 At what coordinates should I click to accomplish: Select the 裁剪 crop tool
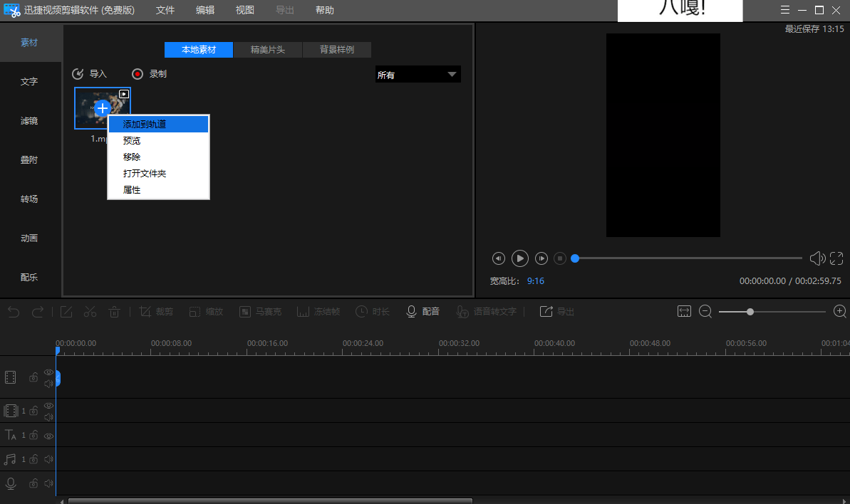pos(156,312)
